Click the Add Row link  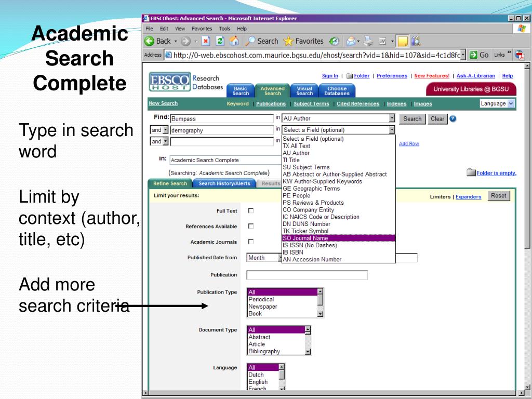pyautogui.click(x=409, y=143)
